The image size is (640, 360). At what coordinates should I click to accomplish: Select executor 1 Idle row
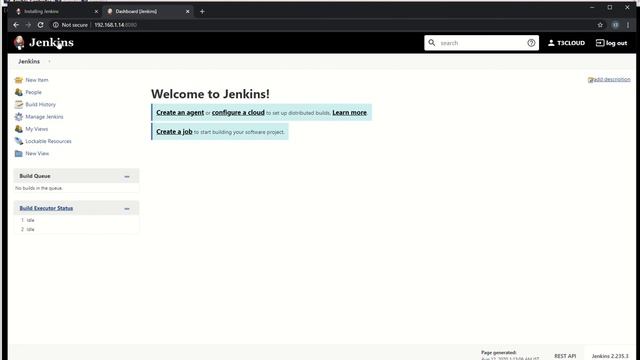click(76, 220)
